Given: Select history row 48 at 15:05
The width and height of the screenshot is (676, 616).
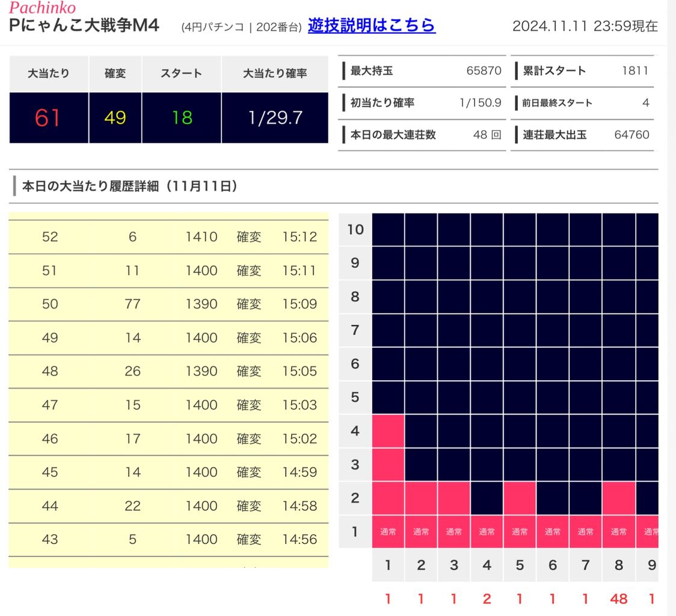Looking at the screenshot, I should 168,371.
